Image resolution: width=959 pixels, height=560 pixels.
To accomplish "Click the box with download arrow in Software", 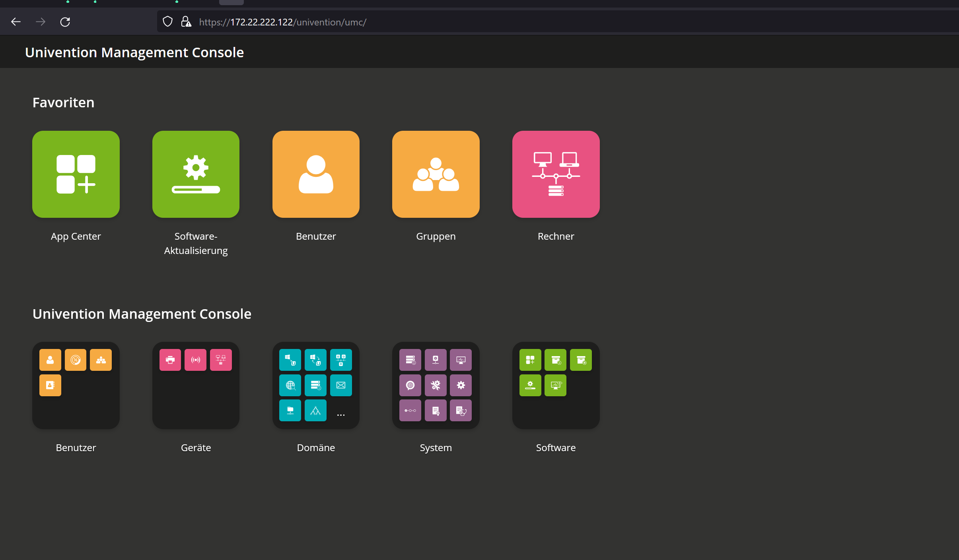I will (x=556, y=360).
